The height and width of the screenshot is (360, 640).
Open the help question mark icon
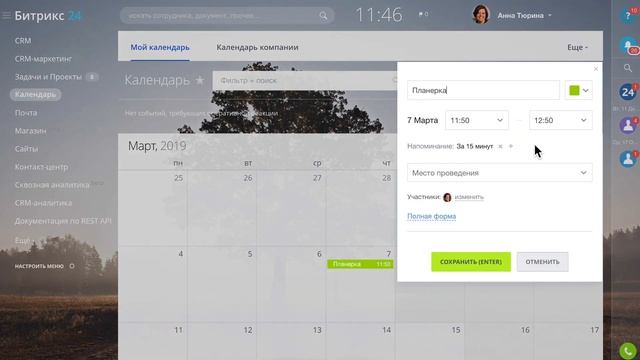click(628, 16)
